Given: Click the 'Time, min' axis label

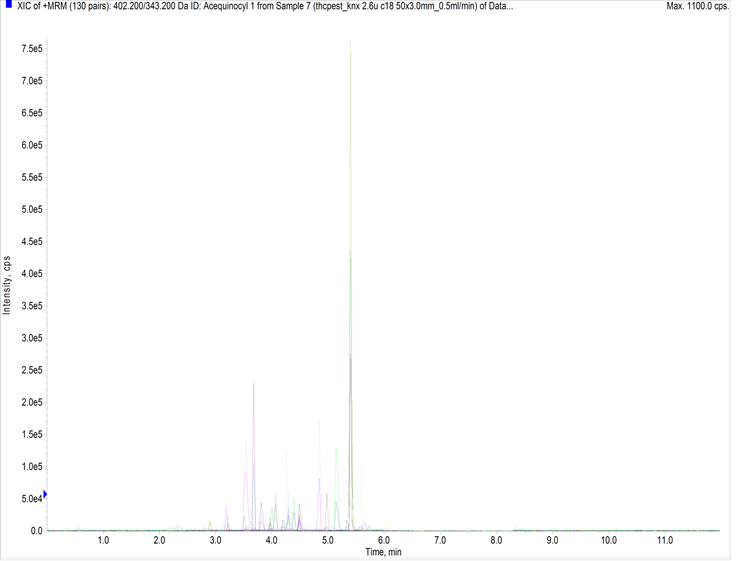Looking at the screenshot, I should click(383, 552).
